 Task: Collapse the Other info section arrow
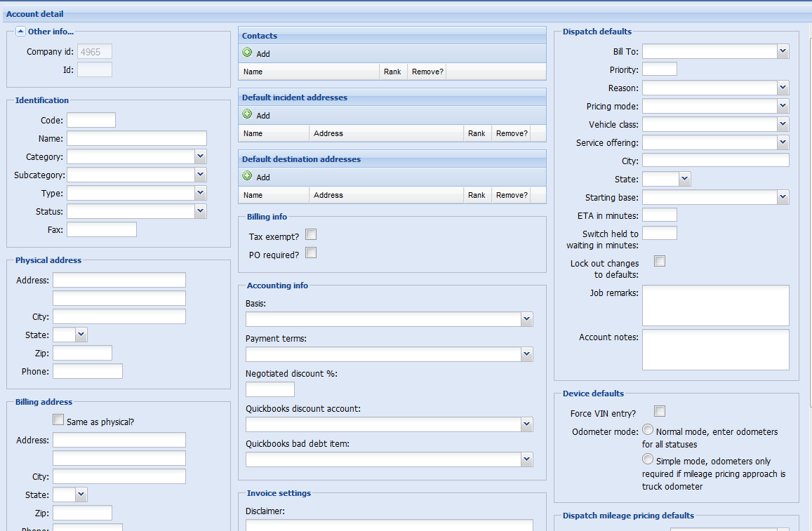coord(20,32)
